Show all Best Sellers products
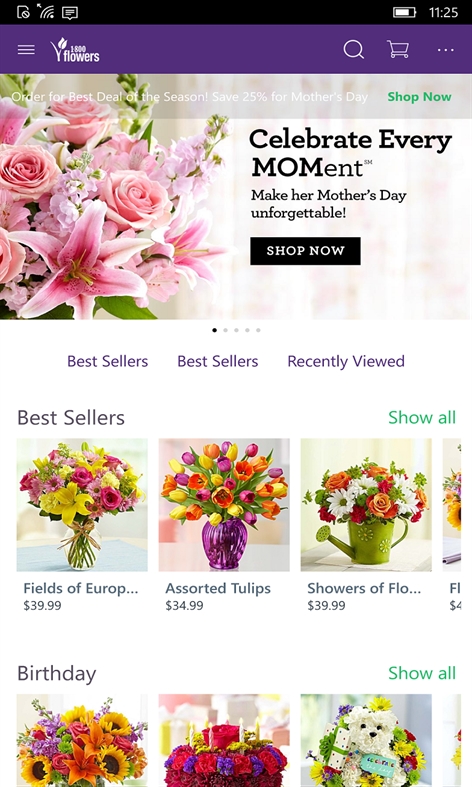Image resolution: width=472 pixels, height=787 pixels. coord(422,417)
